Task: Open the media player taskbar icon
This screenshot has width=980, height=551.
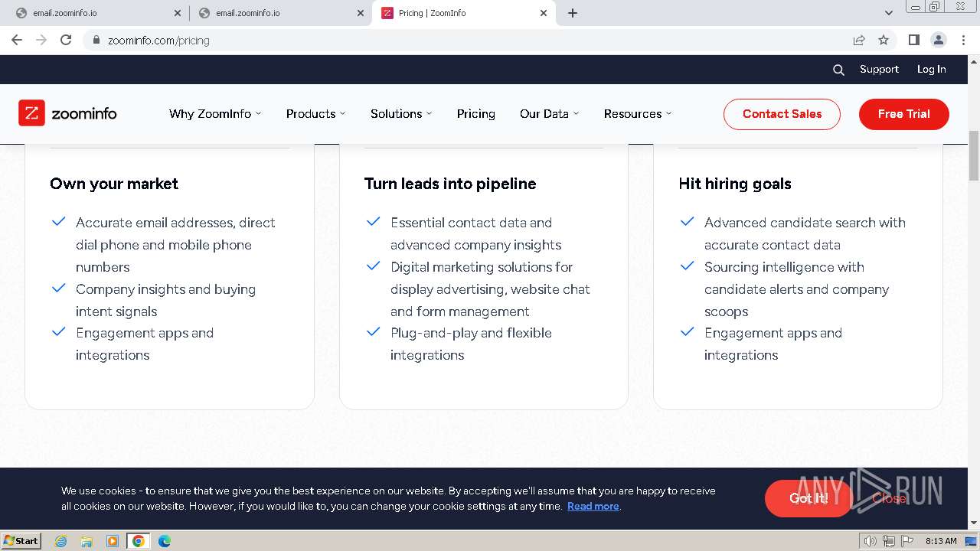Action: pos(113,541)
